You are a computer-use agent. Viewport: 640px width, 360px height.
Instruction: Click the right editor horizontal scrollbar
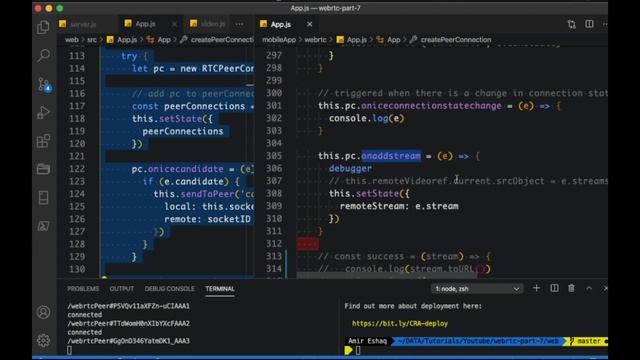(387, 276)
